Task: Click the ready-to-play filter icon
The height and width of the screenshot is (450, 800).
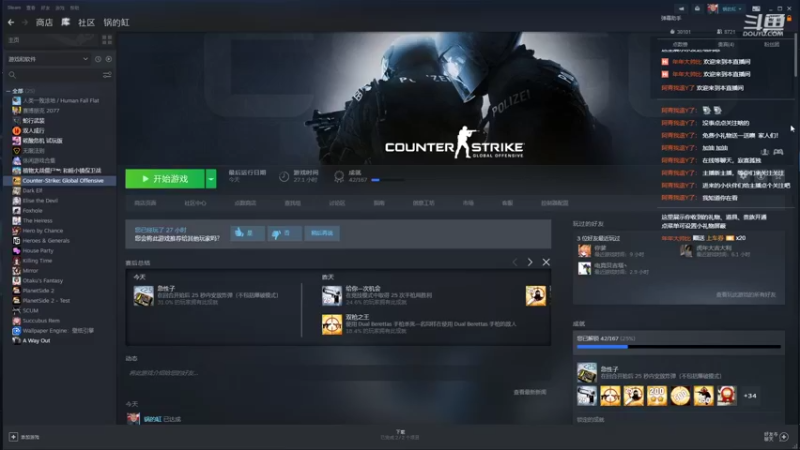Action: click(x=109, y=59)
